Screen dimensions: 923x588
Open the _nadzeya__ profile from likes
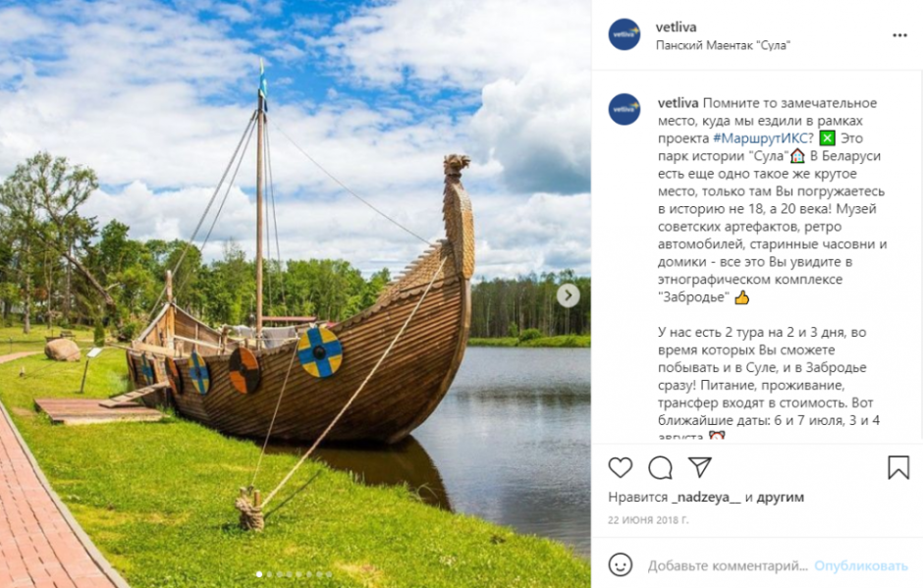pos(706,498)
